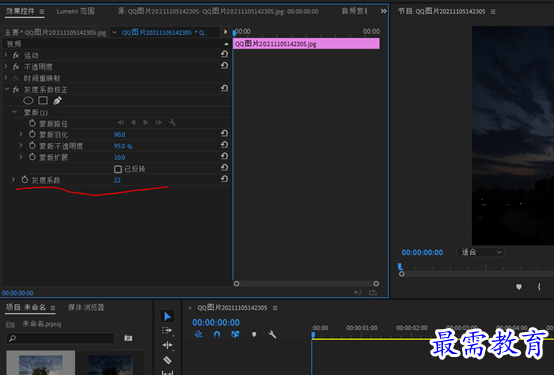Switch to the 媒体浏览器 tab

86,307
